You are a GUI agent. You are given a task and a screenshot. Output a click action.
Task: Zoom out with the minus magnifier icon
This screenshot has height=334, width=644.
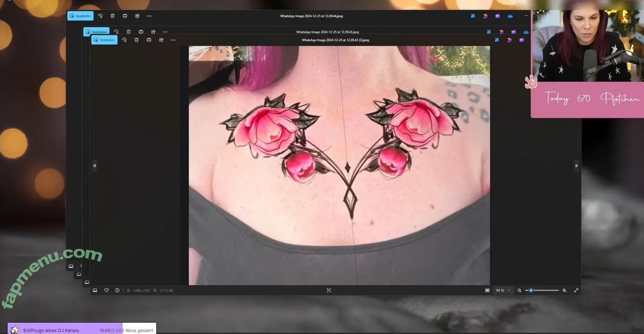point(519,290)
